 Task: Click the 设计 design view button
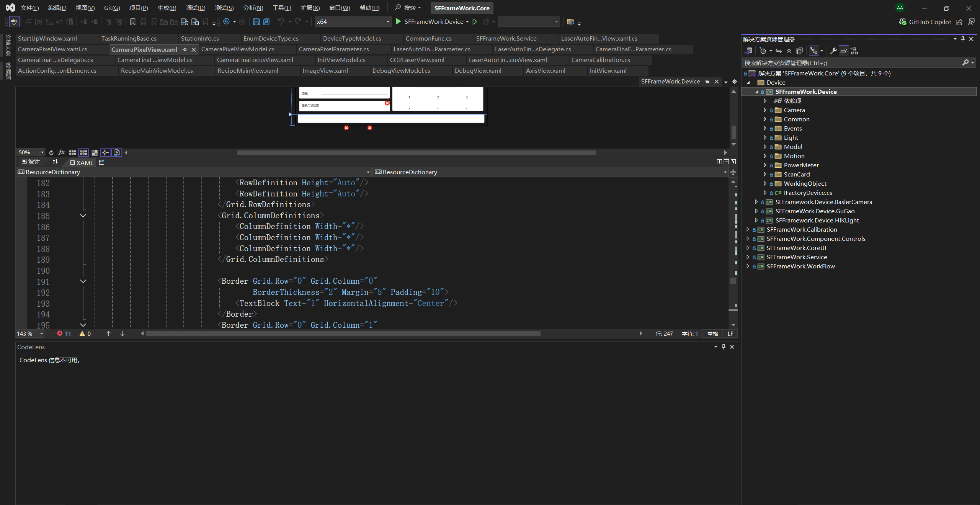31,162
